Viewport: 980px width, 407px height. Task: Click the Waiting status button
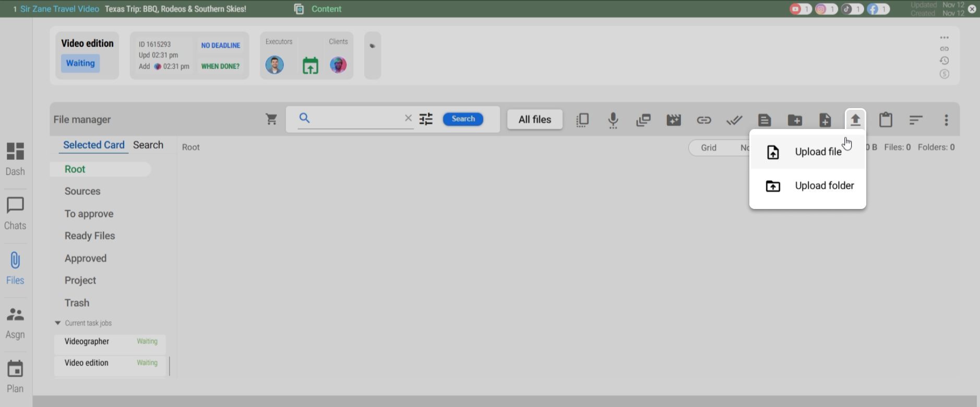click(x=80, y=63)
